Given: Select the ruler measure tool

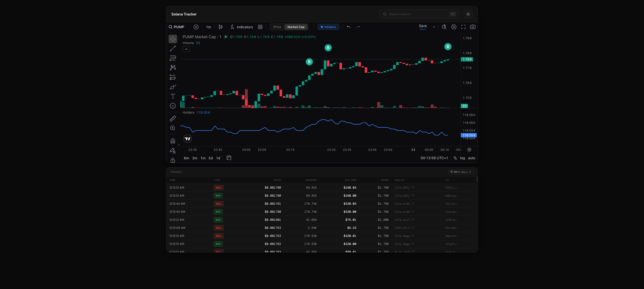Looking at the screenshot, I should (173, 119).
